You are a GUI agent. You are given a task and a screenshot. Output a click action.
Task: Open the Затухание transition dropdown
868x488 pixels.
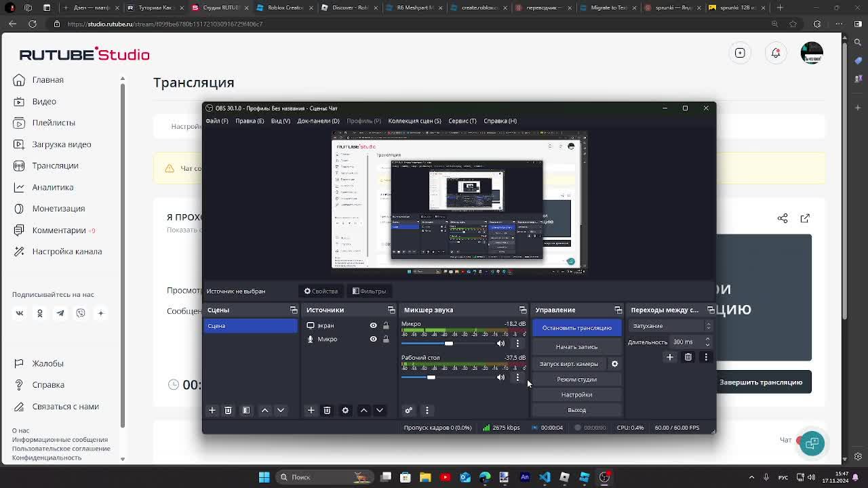[x=671, y=326]
